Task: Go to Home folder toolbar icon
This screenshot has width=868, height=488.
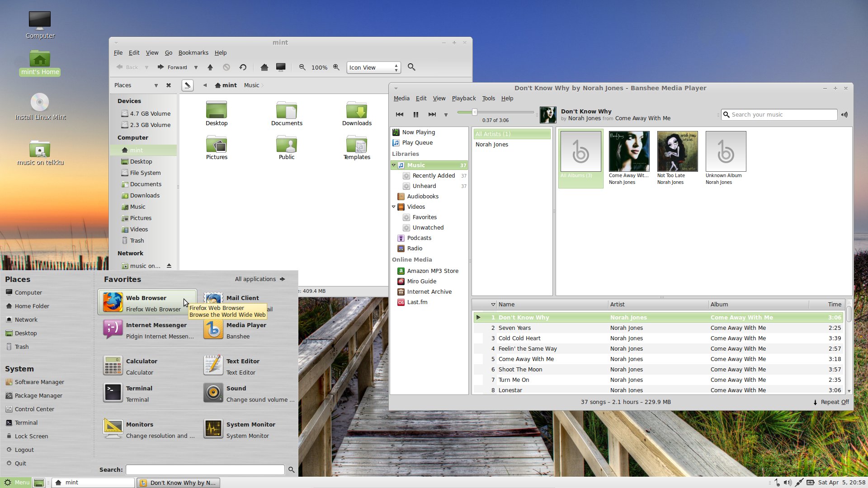Action: (264, 67)
